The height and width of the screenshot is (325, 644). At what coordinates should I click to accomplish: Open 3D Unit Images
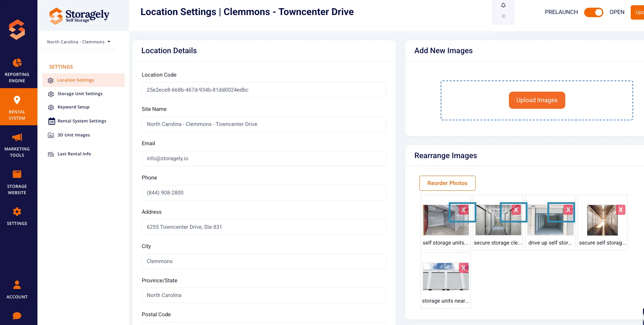coord(73,135)
